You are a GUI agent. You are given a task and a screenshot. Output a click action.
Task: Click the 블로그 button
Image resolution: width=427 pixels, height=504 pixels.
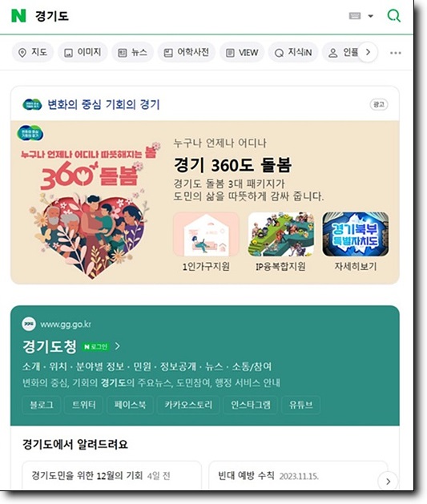pyautogui.click(x=42, y=405)
